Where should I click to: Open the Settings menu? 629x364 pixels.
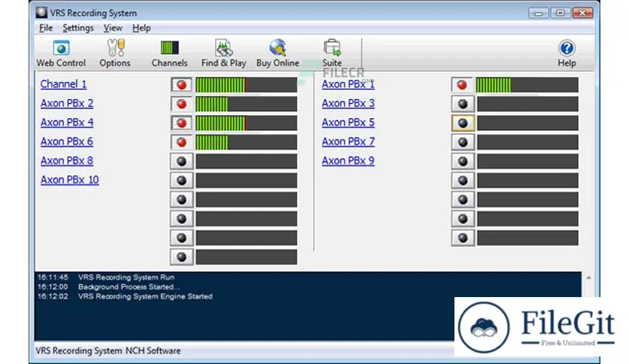click(x=77, y=28)
